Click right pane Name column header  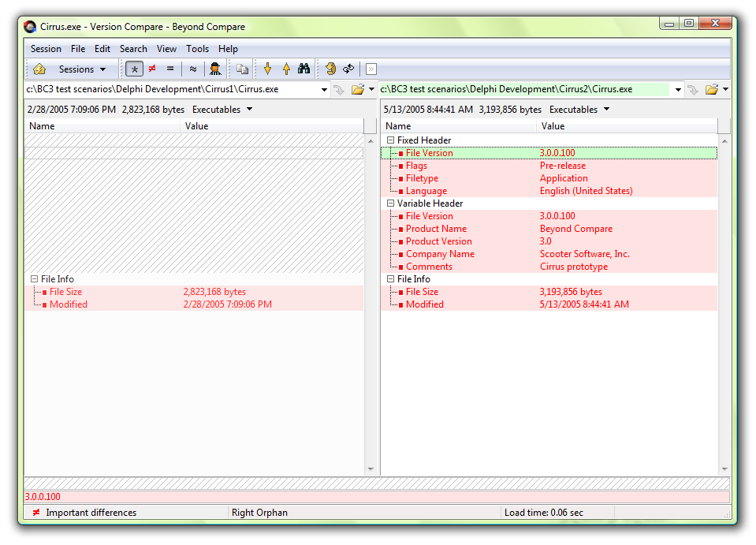459,126
